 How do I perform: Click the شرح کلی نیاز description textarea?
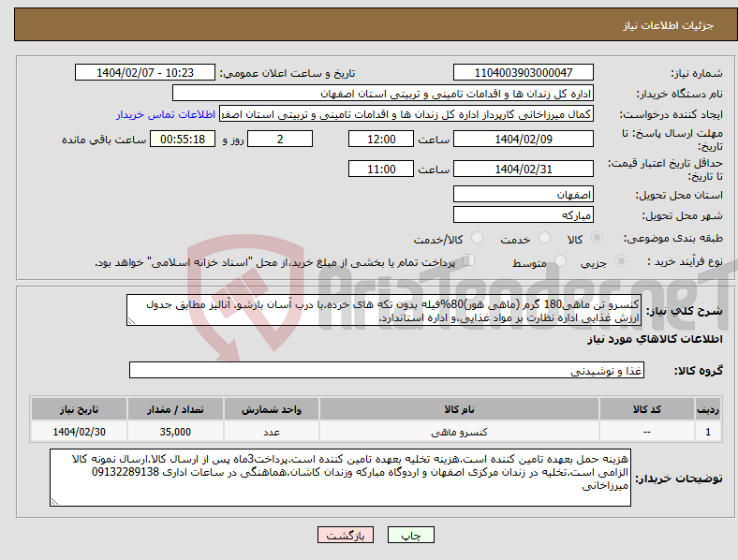tap(384, 310)
